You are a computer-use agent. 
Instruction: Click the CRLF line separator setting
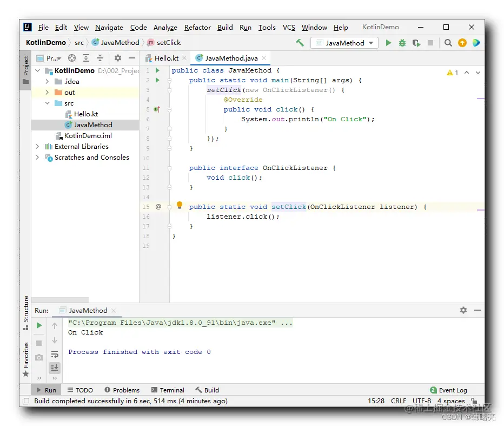(x=398, y=401)
